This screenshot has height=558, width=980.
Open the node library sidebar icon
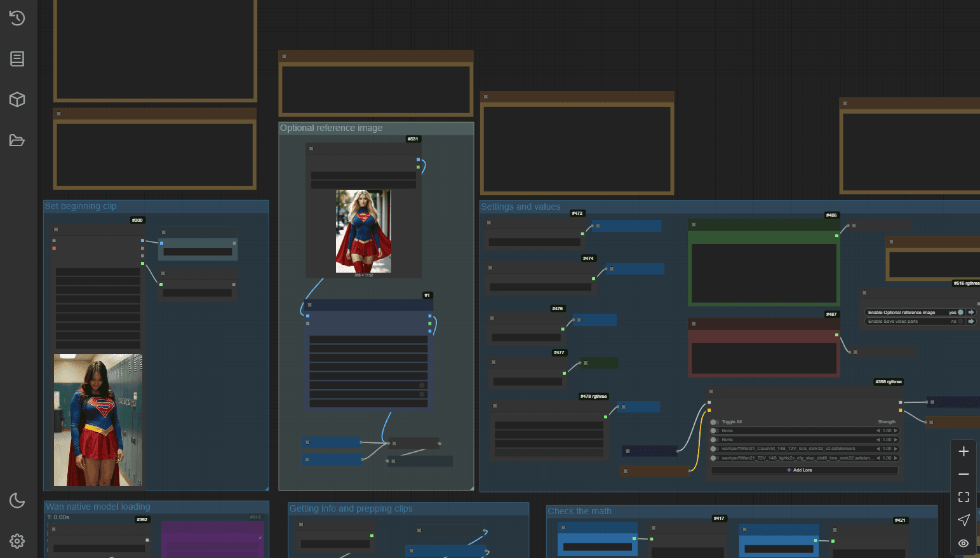[17, 58]
